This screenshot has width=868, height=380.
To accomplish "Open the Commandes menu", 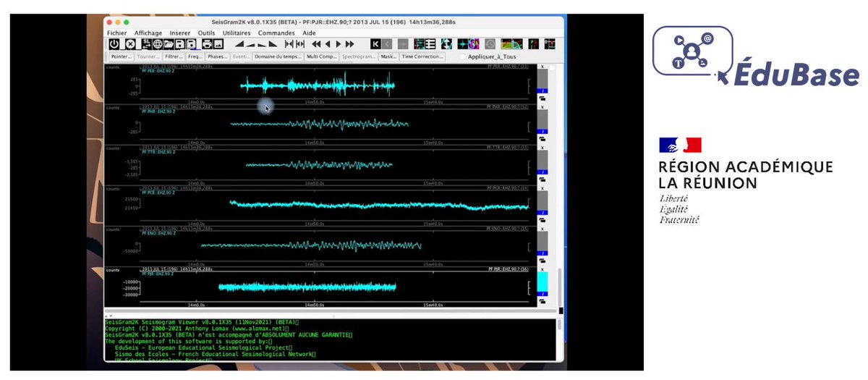I will tap(276, 33).
